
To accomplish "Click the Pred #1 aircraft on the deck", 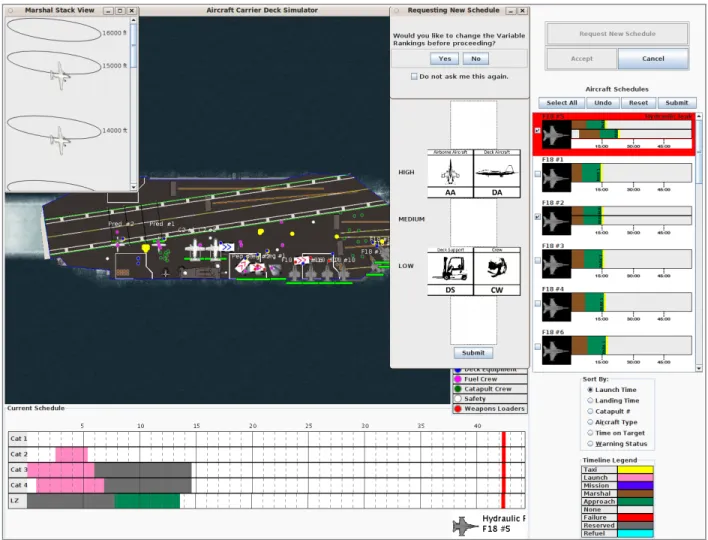I will (x=159, y=243).
